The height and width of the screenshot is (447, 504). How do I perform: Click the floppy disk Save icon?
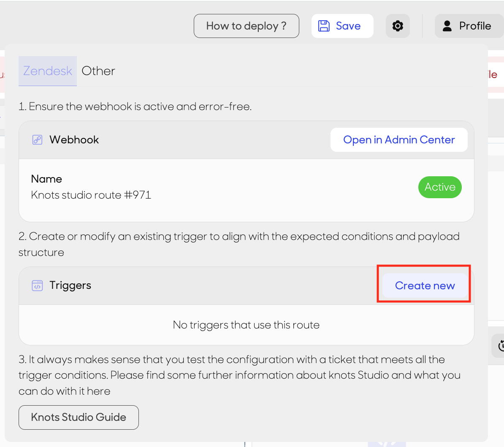(x=324, y=26)
